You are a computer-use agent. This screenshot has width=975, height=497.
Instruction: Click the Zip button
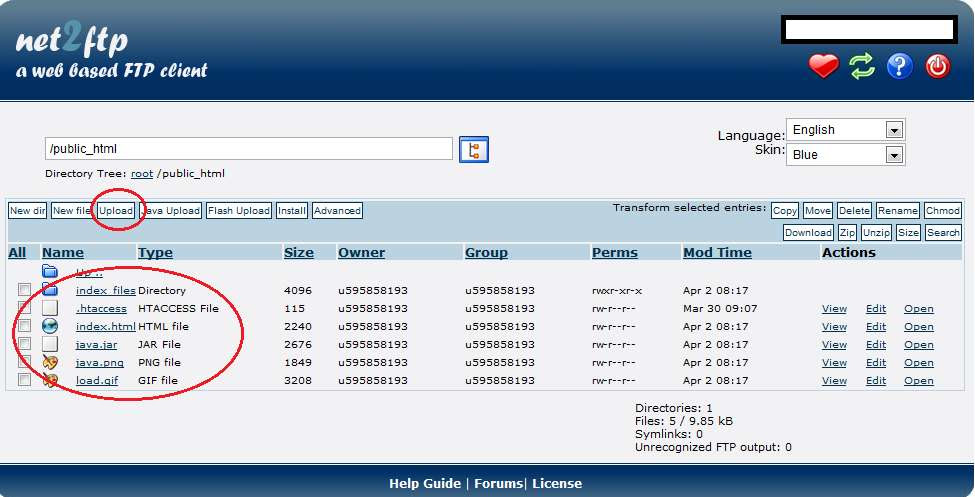pos(847,233)
